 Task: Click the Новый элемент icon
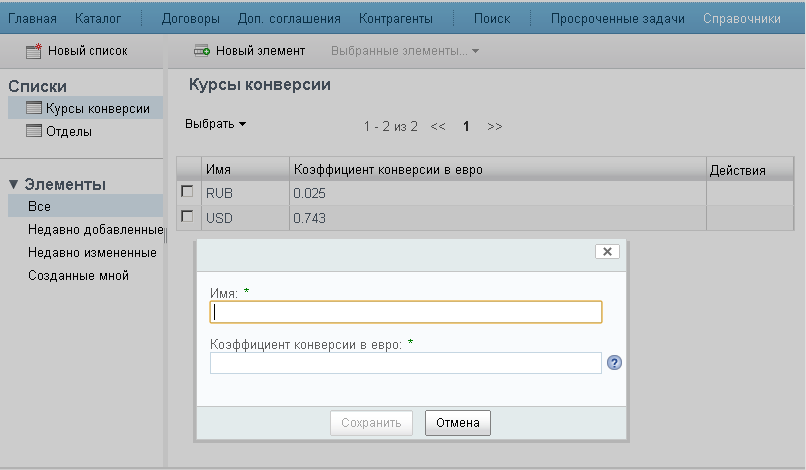(202, 50)
